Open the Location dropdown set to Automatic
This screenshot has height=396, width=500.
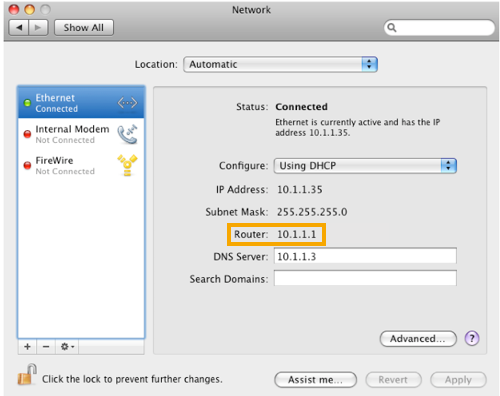(x=280, y=64)
